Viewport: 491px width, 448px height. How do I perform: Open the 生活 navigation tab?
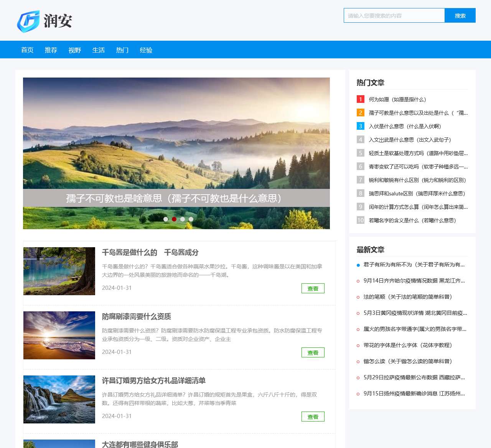pyautogui.click(x=99, y=50)
